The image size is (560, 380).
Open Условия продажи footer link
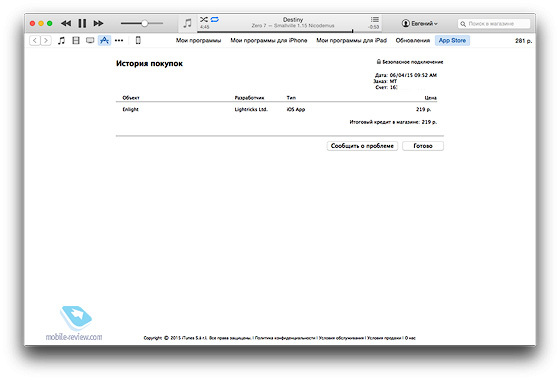coord(384,338)
